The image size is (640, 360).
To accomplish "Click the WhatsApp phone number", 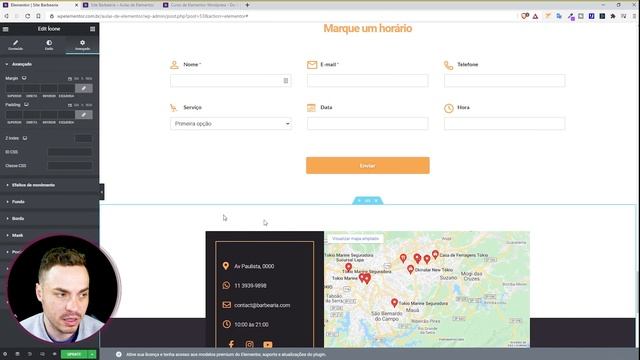I will point(250,286).
